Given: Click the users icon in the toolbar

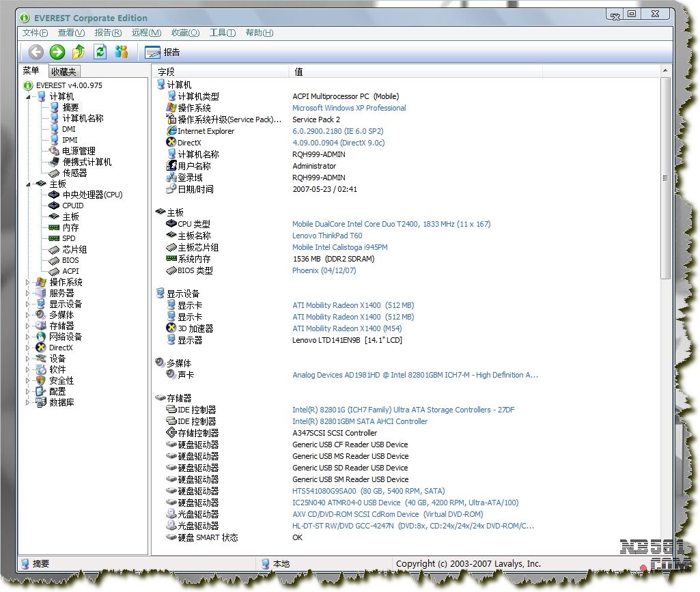Looking at the screenshot, I should click(x=122, y=52).
